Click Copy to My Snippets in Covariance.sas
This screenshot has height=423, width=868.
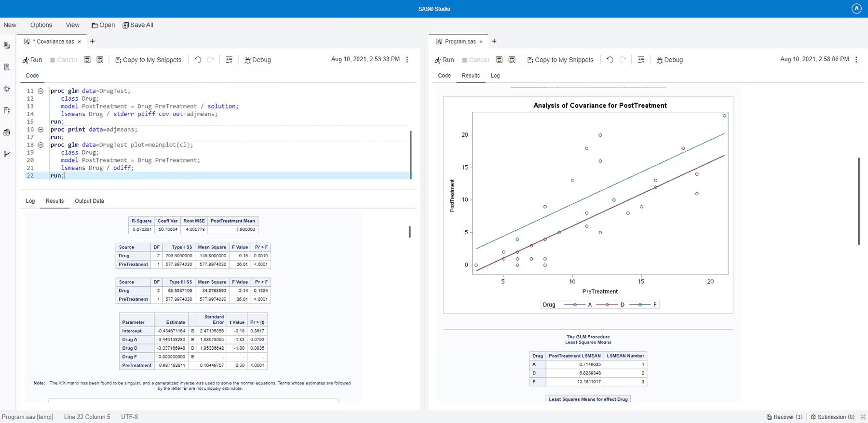148,60
